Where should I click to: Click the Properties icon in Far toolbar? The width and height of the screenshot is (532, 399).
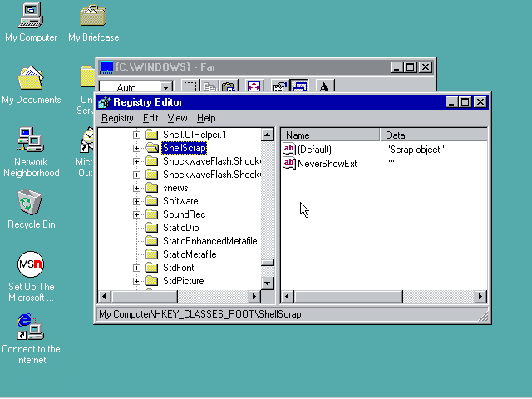(x=280, y=87)
